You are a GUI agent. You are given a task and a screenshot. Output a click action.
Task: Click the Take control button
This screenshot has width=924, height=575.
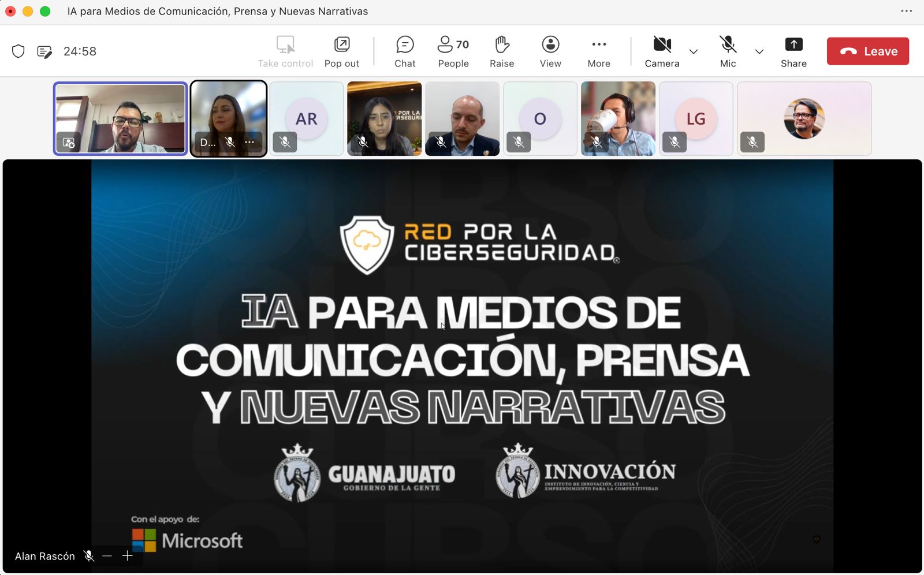point(285,51)
